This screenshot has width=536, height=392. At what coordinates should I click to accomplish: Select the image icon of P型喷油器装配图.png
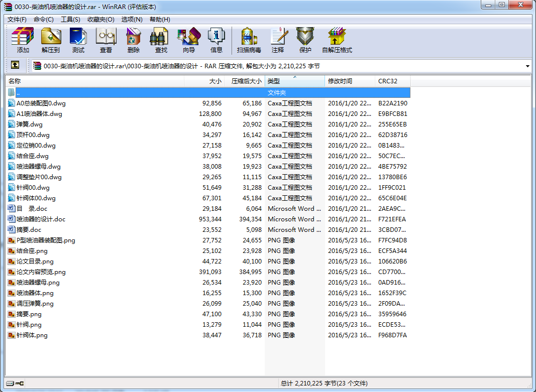(x=11, y=240)
